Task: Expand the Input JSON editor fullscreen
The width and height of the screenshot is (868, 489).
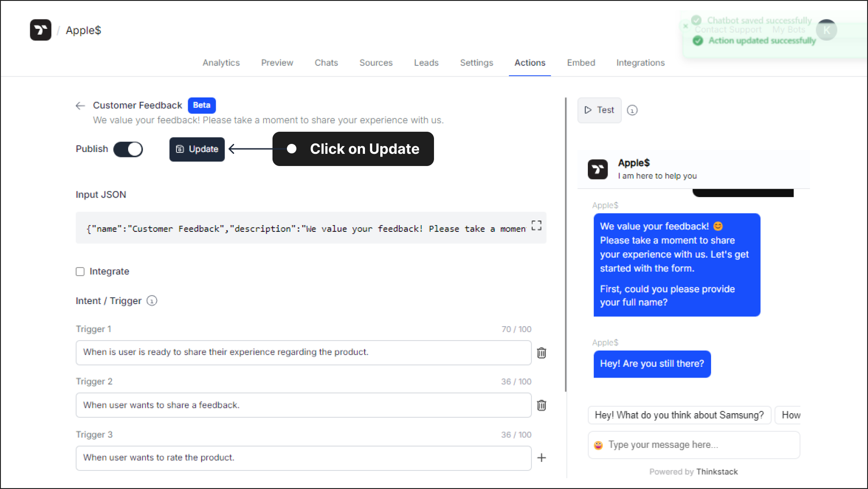Action: click(x=536, y=226)
